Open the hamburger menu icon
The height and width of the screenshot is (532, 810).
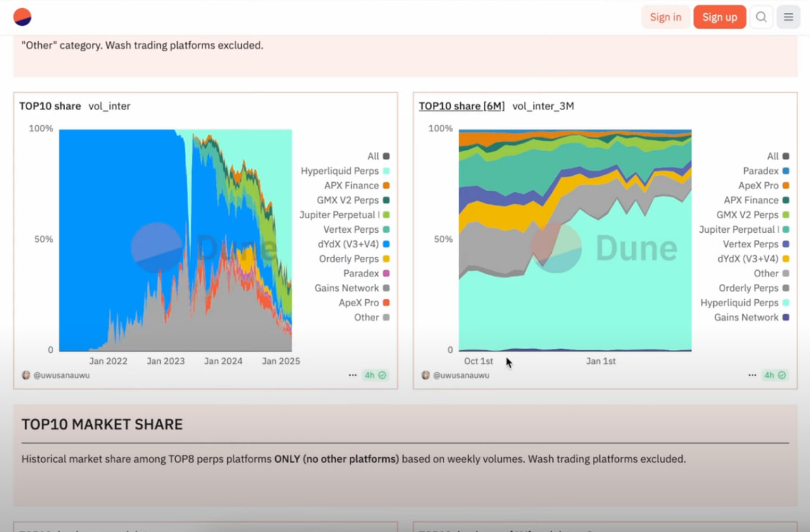[x=788, y=17]
